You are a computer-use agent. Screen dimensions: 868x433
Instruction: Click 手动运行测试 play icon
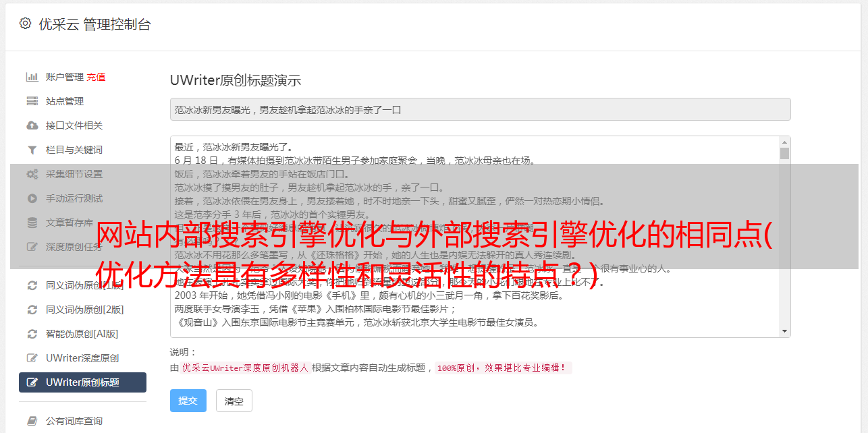click(32, 198)
